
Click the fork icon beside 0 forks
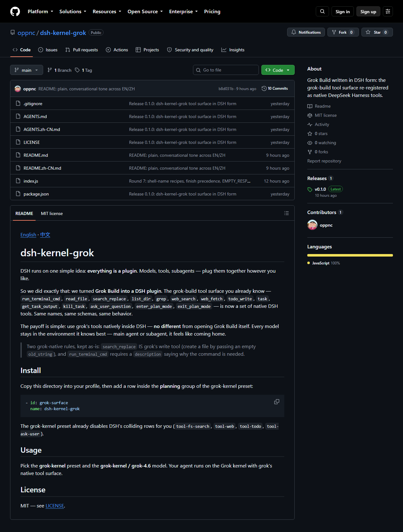(x=310, y=152)
